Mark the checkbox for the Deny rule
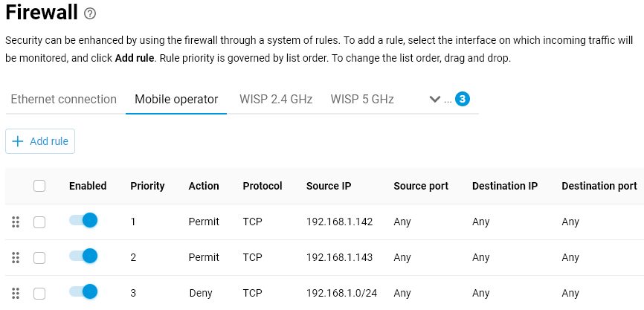The image size is (644, 310). click(39, 293)
